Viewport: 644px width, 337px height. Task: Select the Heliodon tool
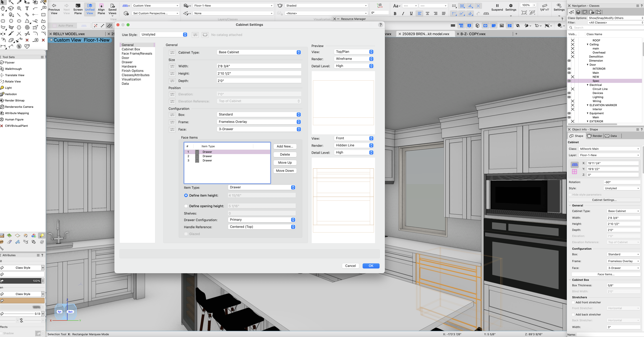11,94
